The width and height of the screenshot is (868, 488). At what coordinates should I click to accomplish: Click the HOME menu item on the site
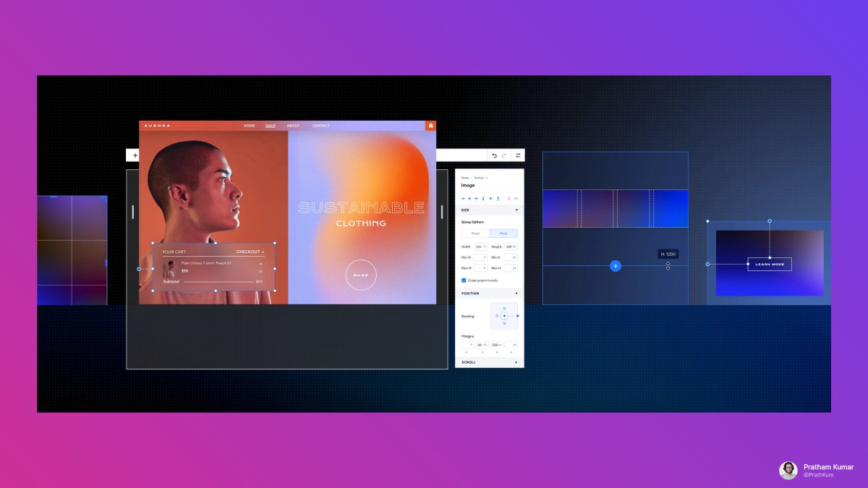[250, 126]
